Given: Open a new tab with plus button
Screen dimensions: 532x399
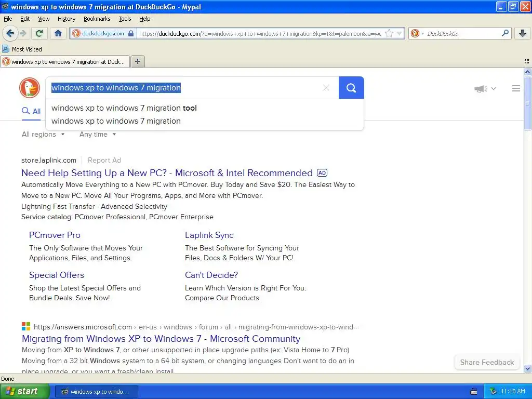Looking at the screenshot, I should [x=137, y=61].
